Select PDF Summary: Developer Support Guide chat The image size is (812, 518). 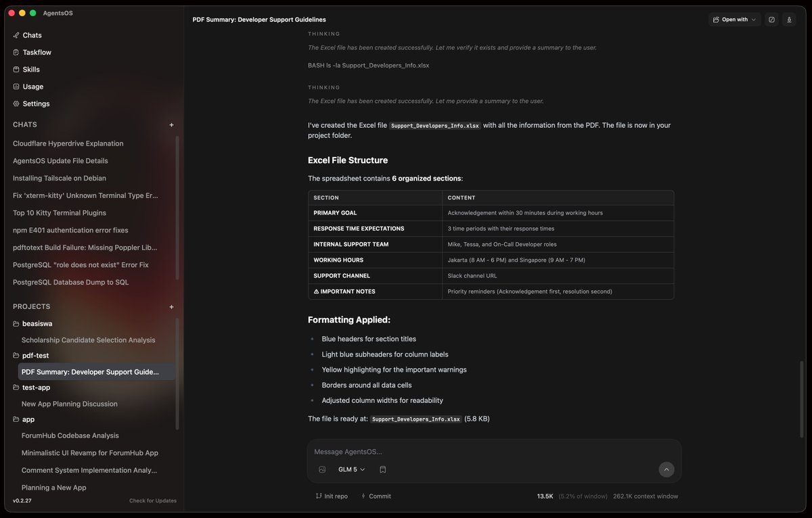pyautogui.click(x=97, y=372)
